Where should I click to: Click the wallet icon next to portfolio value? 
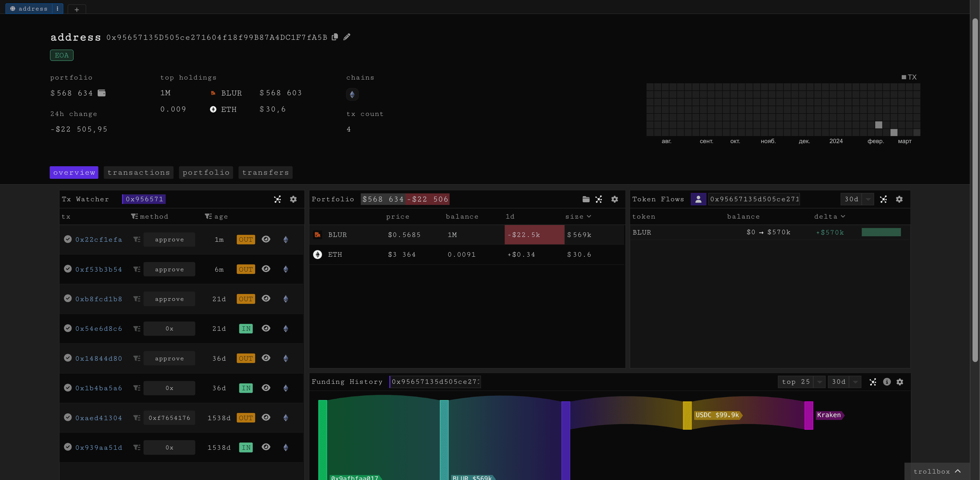102,93
